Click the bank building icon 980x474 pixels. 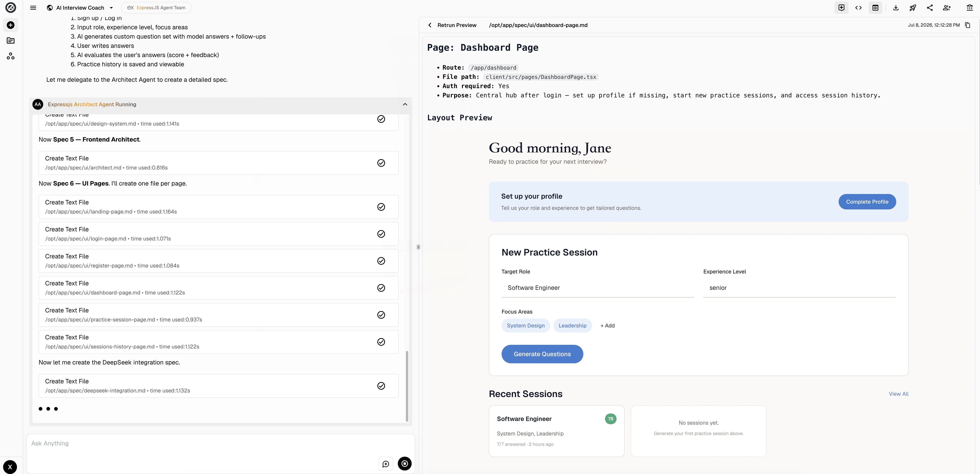pyautogui.click(x=970, y=8)
